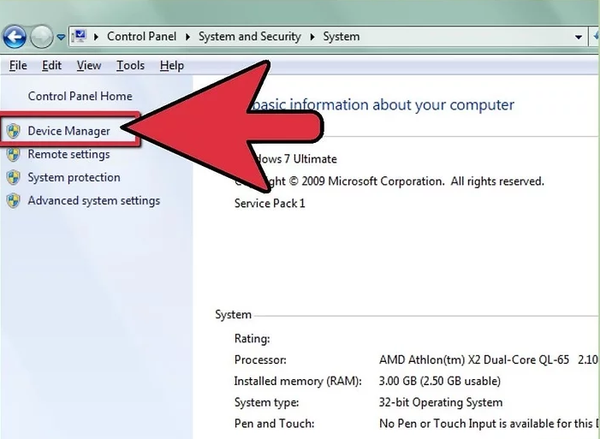This screenshot has height=439, width=600.
Task: Expand breadcrumb arrow after System and Security
Action: click(313, 38)
